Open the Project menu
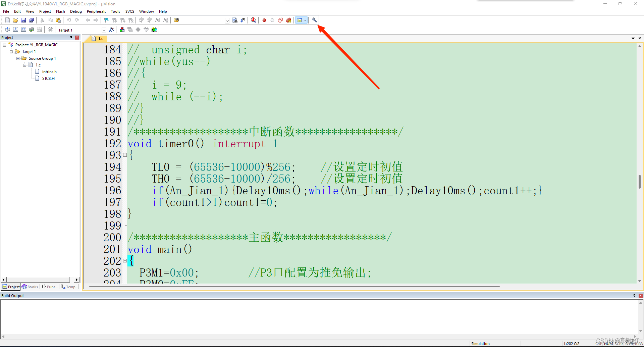The image size is (644, 347). click(45, 11)
